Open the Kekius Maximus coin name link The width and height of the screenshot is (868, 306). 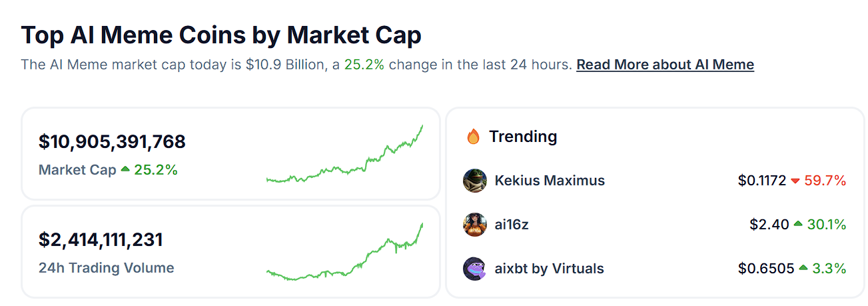tap(550, 181)
